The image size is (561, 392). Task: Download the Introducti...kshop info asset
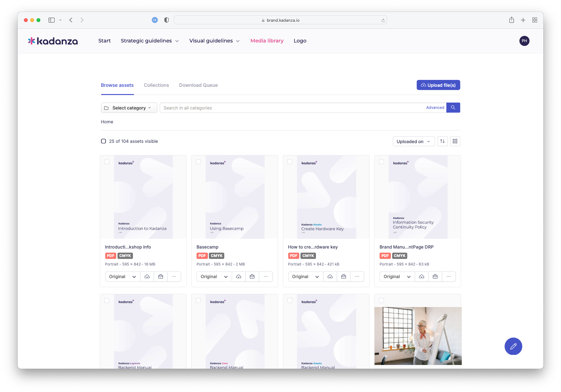point(147,277)
